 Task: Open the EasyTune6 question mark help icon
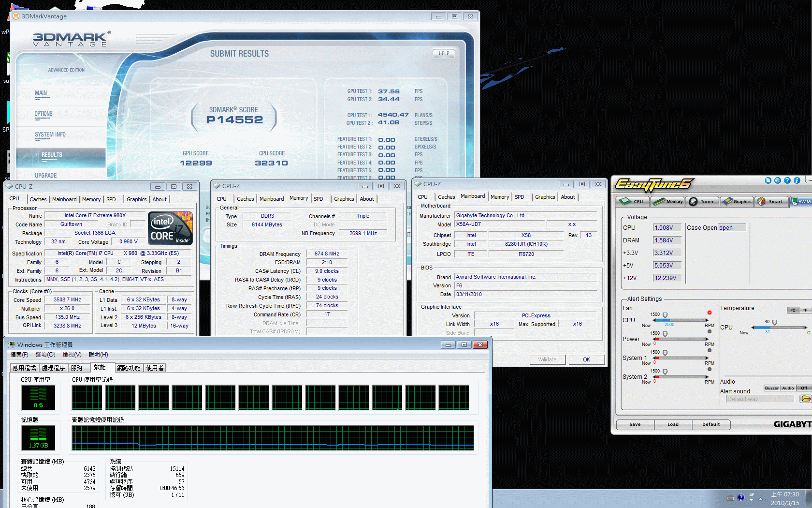point(787,180)
